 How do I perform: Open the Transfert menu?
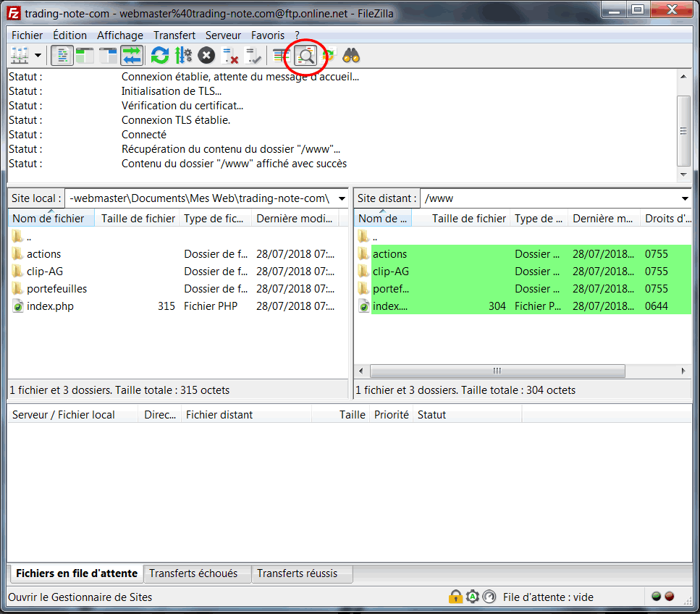174,35
